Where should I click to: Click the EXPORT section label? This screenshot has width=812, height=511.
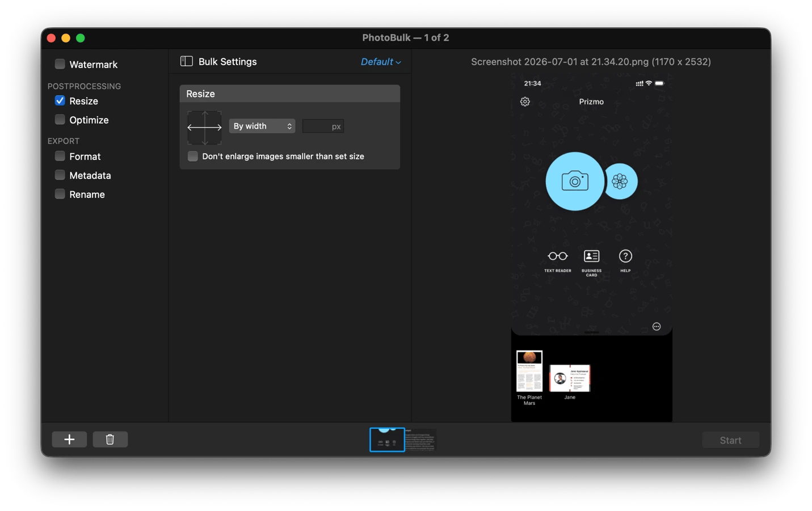tap(64, 141)
